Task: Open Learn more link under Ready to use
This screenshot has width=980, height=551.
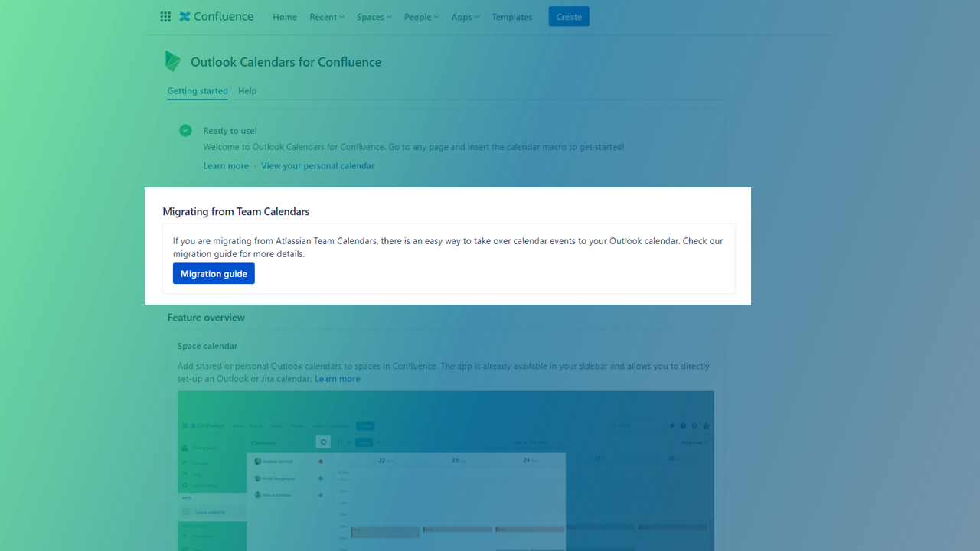Action: click(226, 166)
